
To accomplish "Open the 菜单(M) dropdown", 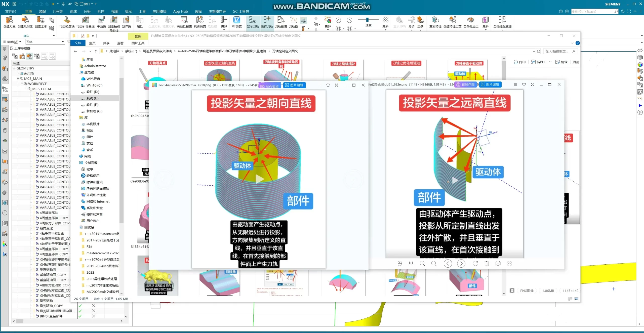I will tap(12, 42).
